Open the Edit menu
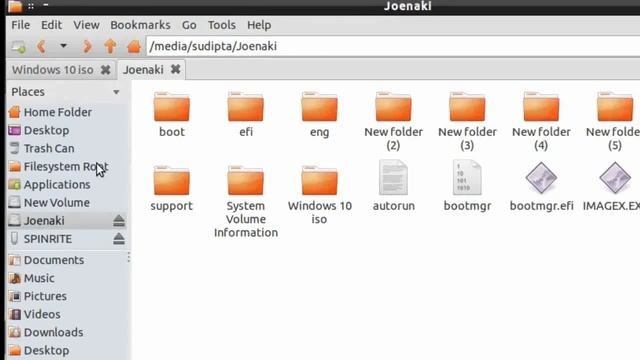The width and height of the screenshot is (640, 360). pos(51,25)
